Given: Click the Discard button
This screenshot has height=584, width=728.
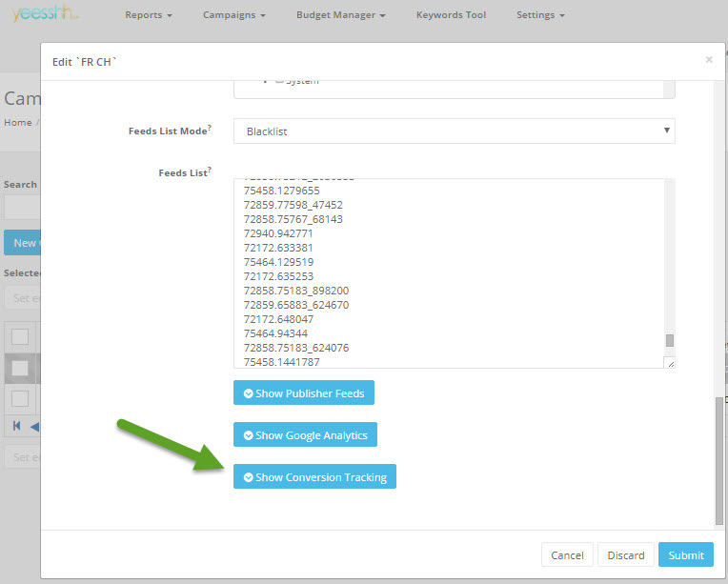Looking at the screenshot, I should 625,554.
